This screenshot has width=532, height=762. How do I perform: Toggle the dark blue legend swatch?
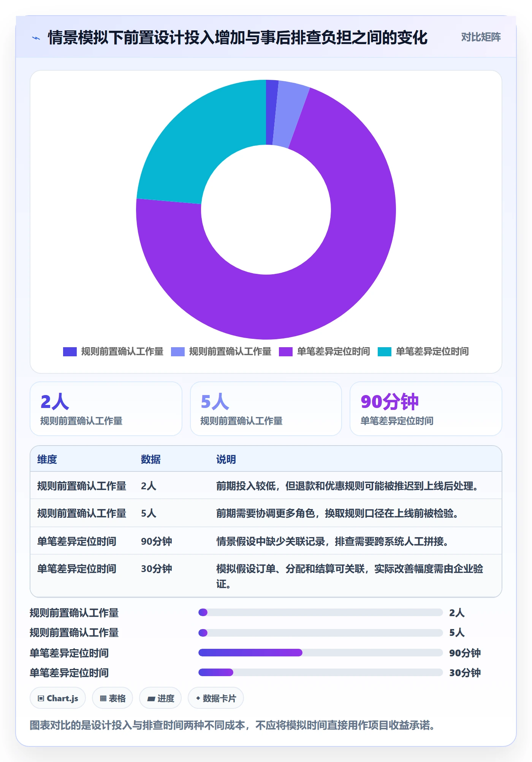click(70, 352)
